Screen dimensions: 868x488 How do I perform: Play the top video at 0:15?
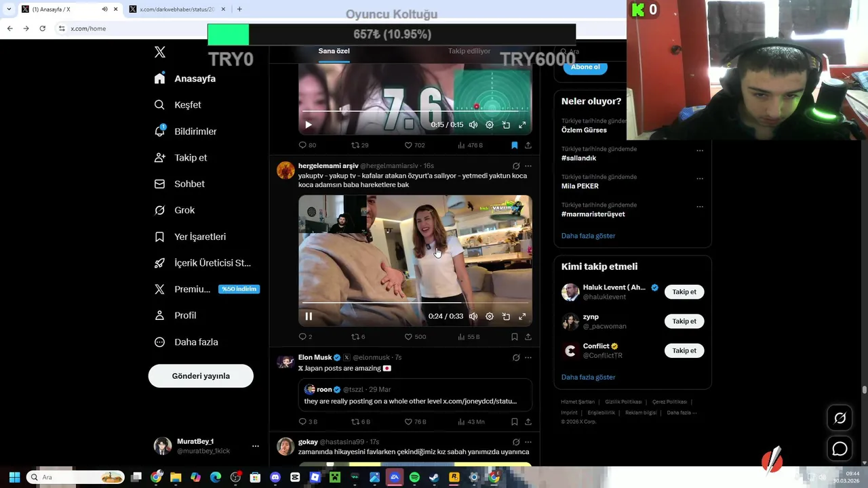[x=309, y=125]
